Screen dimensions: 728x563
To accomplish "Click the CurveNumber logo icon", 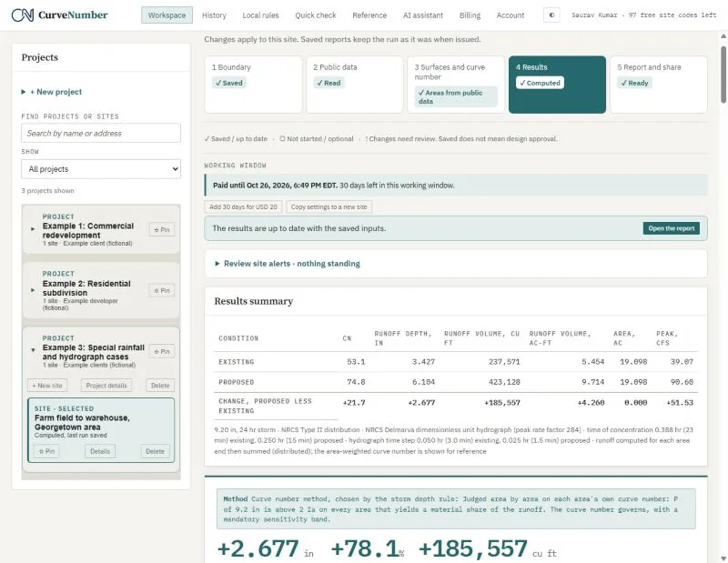I will pyautogui.click(x=22, y=15).
